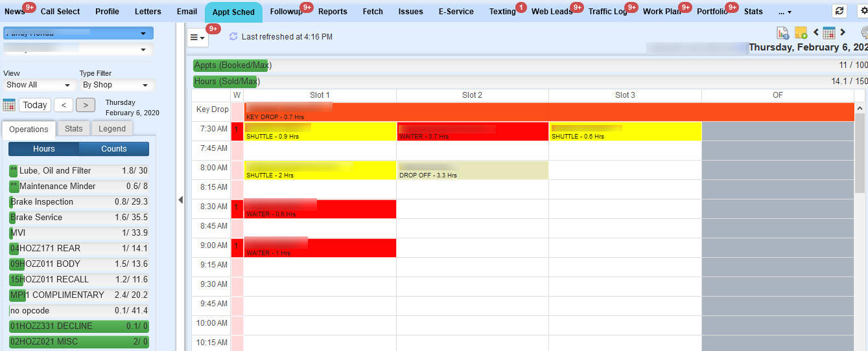Open the sidebar calendar icon beside Today

tap(9, 105)
